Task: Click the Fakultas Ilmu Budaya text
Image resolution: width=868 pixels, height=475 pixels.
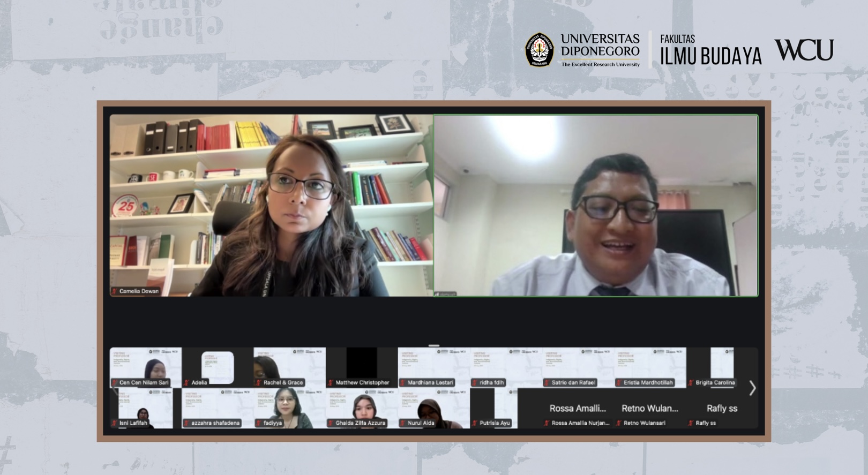Action: 710,50
